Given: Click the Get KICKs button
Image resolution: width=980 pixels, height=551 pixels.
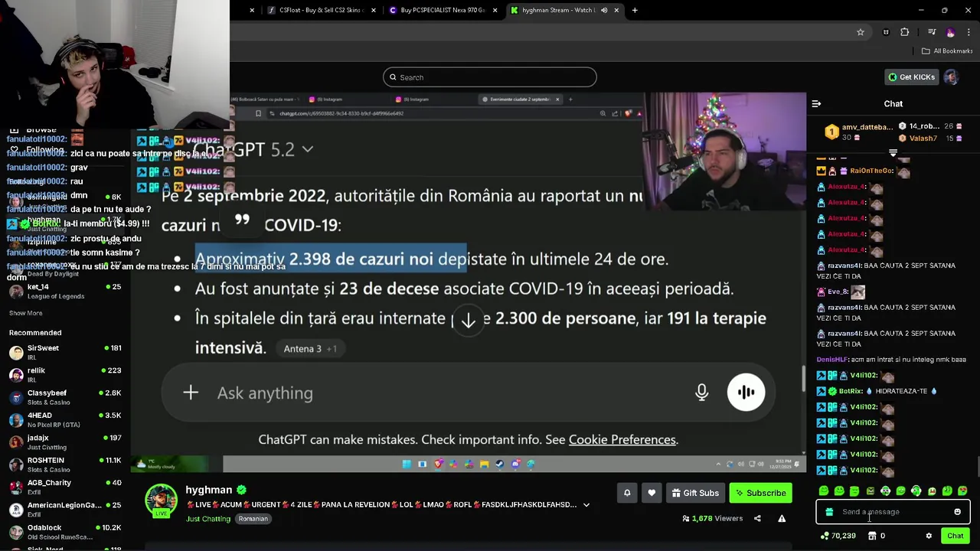Looking at the screenshot, I should pyautogui.click(x=911, y=77).
